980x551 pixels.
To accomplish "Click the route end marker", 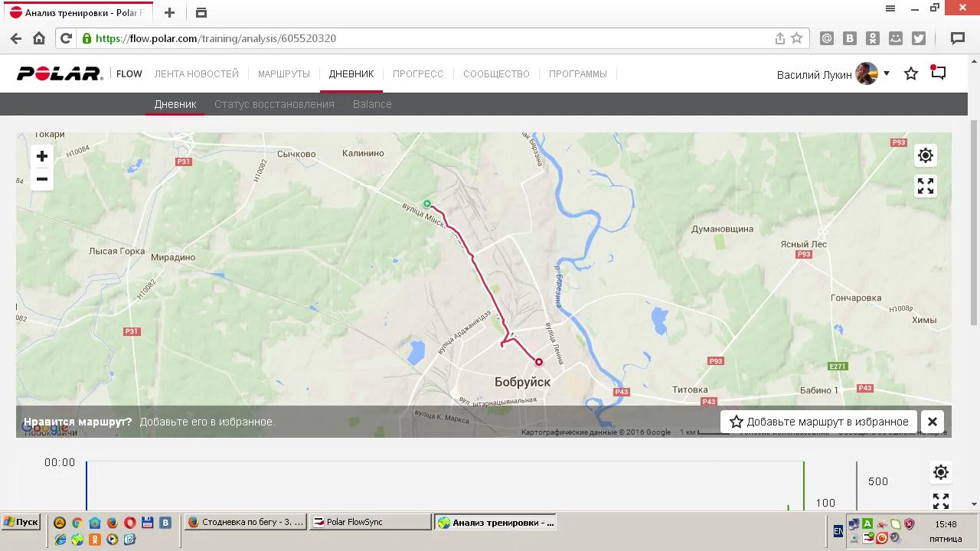I will [x=539, y=362].
